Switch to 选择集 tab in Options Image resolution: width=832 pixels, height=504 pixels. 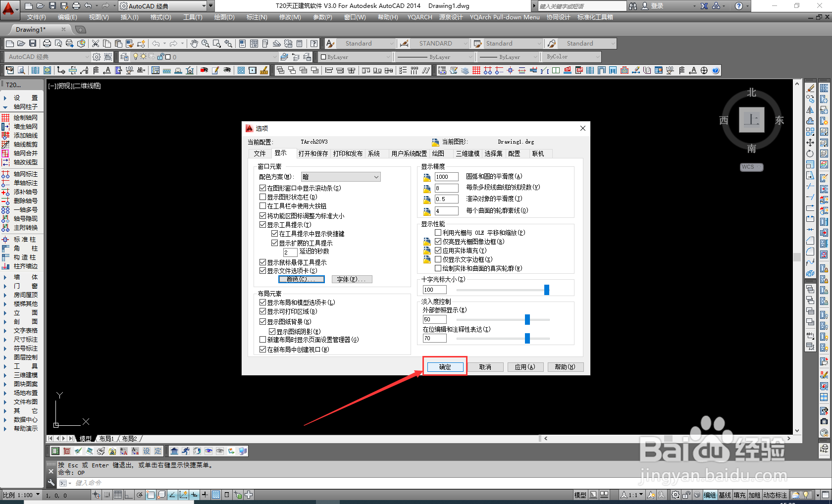click(494, 153)
